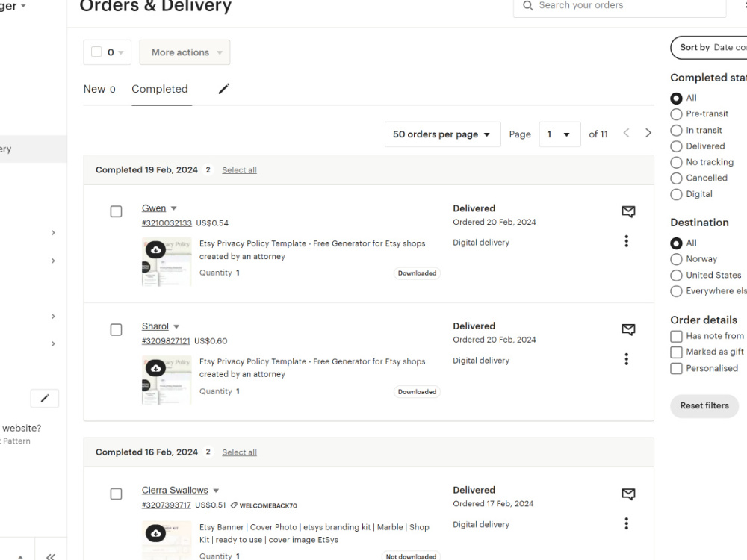Click download icon on Cierra's order thumbnail
The image size is (747, 560).
(155, 533)
